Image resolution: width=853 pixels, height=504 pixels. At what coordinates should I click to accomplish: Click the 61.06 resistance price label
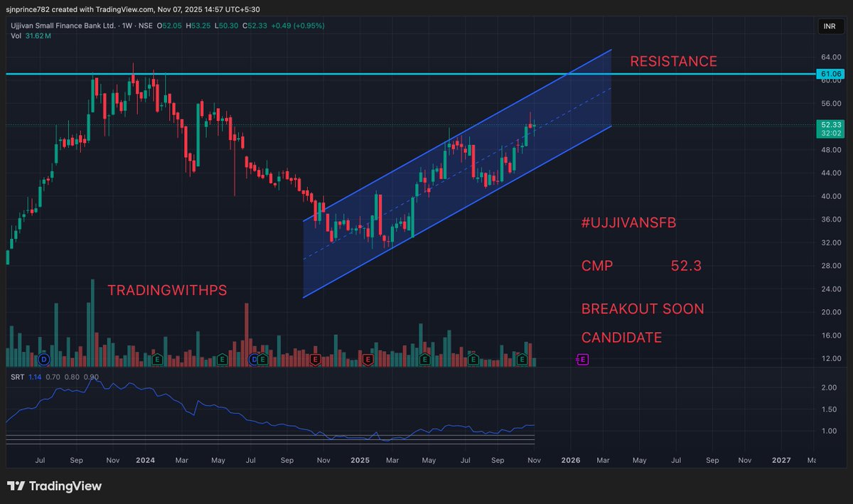coord(831,73)
